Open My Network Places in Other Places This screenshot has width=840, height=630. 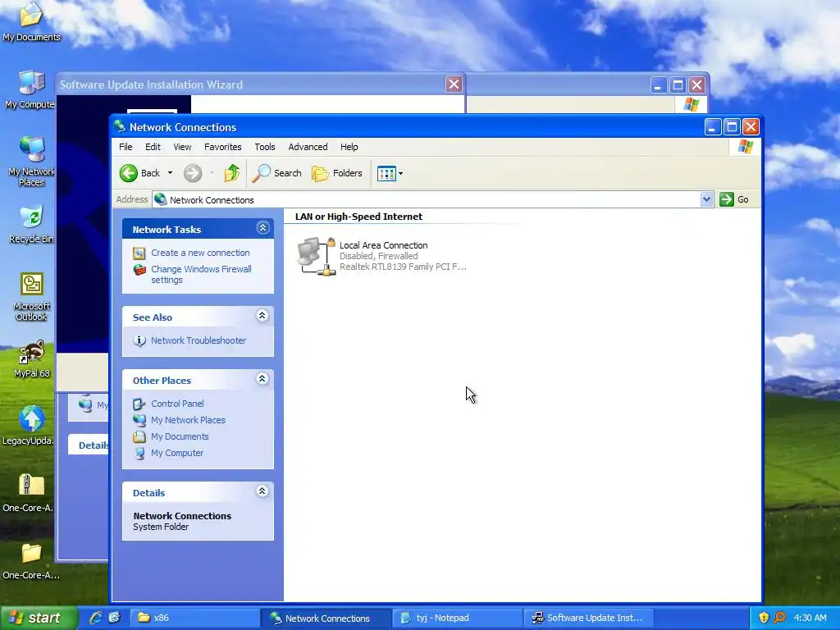tap(188, 421)
